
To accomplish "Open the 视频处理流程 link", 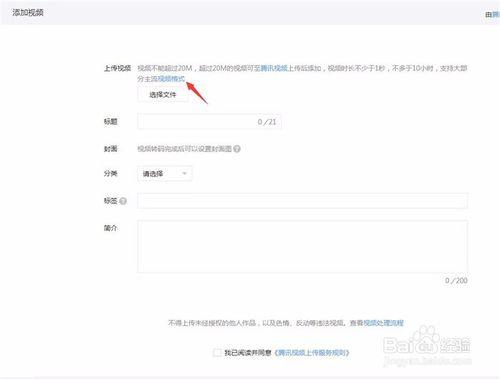I will pos(384,323).
